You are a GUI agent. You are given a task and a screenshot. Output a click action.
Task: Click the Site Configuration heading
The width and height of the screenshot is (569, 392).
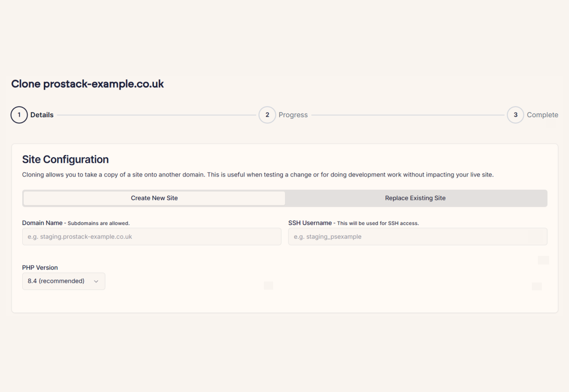click(x=66, y=159)
